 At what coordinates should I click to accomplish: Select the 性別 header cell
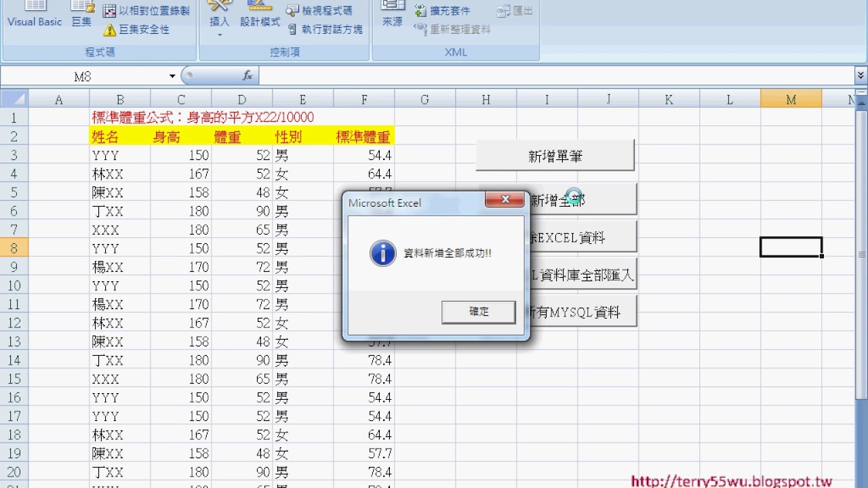(303, 136)
